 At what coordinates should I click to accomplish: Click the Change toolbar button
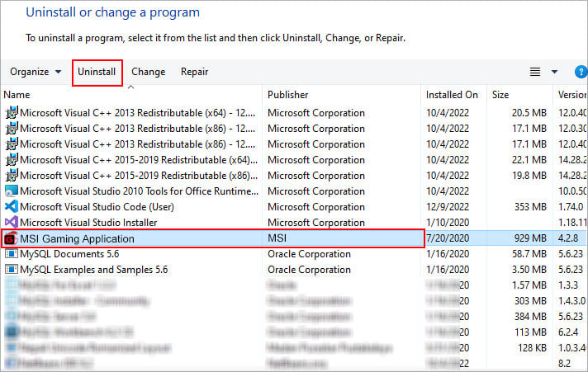(x=148, y=72)
